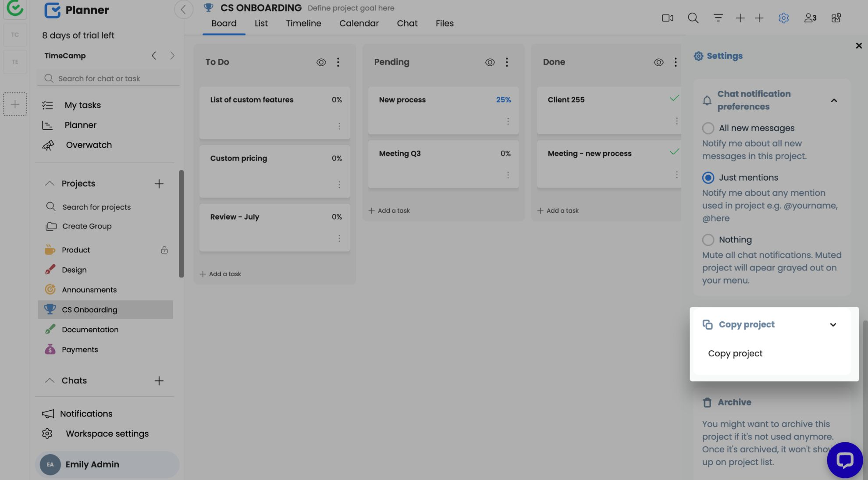Click the blue settings gear icon
The image size is (868, 480).
783,18
